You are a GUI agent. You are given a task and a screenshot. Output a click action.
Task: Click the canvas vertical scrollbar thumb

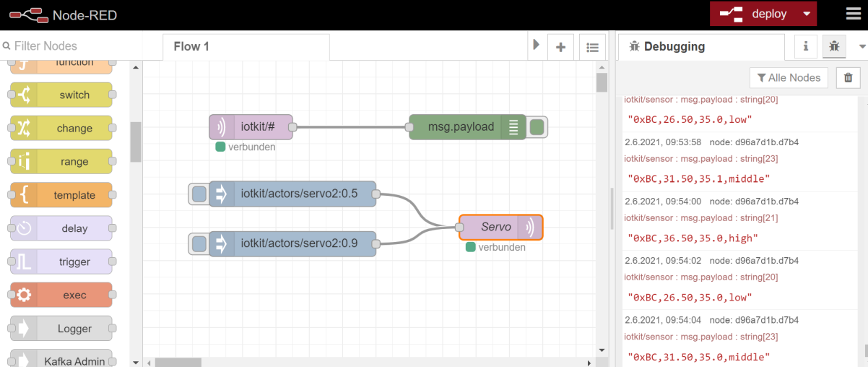click(x=602, y=82)
